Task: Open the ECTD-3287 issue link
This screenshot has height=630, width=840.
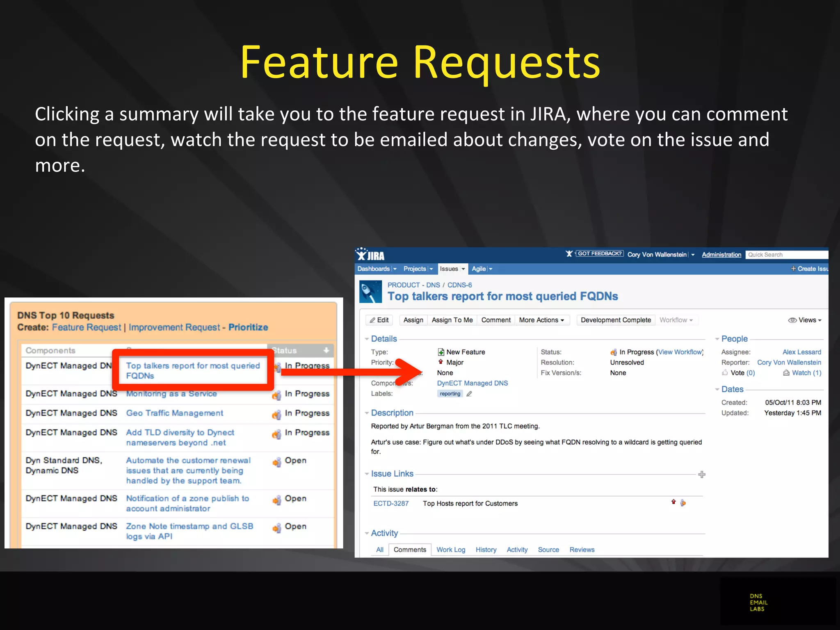Action: click(x=391, y=503)
